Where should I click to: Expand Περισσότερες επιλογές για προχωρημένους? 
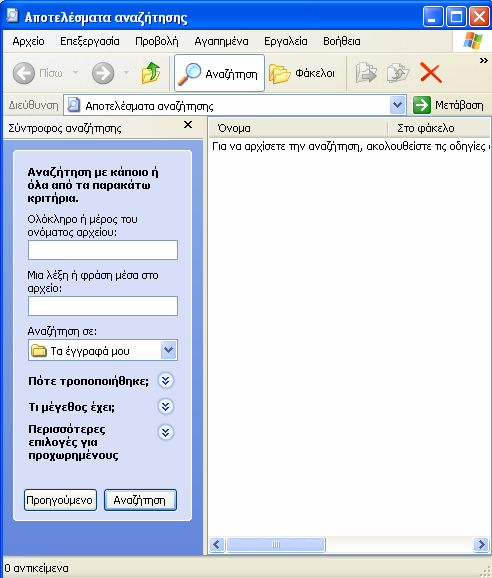point(165,432)
